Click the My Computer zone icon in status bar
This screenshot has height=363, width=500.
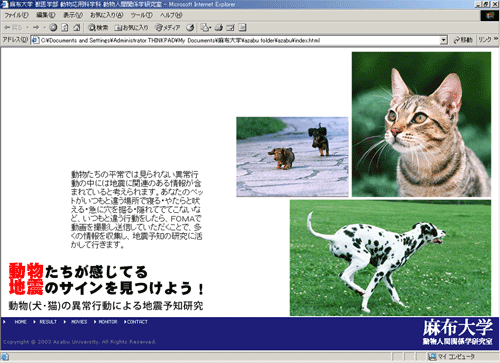(432, 357)
